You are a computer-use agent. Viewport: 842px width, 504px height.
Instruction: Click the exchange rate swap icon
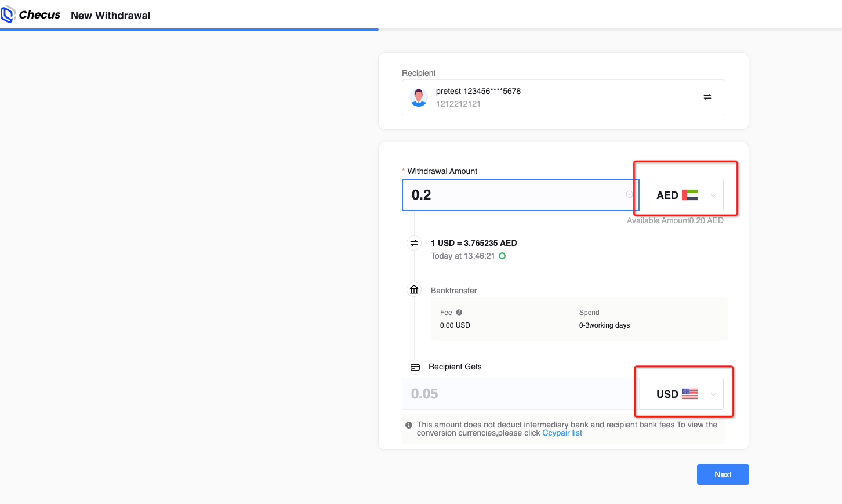click(414, 243)
